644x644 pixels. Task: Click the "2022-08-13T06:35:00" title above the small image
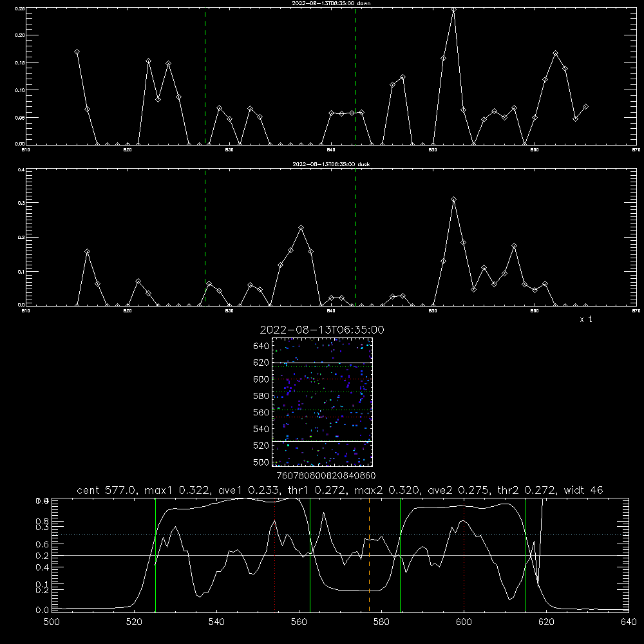click(x=322, y=330)
